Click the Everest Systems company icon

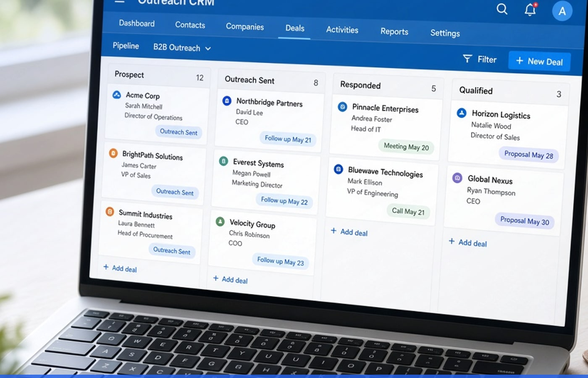[224, 161]
